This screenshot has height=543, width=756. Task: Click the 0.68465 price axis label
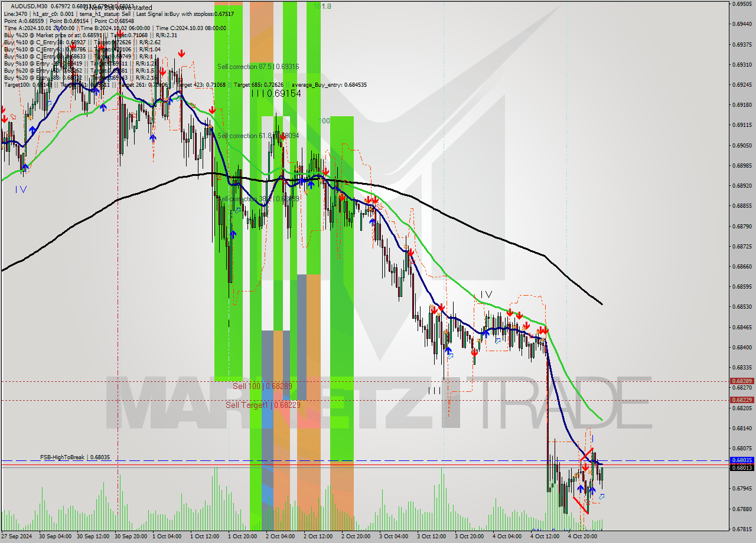(x=742, y=327)
